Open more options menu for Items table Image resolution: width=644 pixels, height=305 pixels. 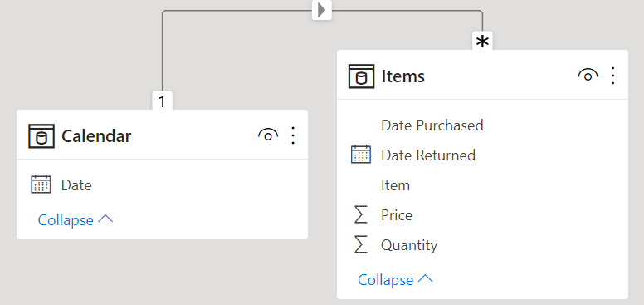click(612, 76)
